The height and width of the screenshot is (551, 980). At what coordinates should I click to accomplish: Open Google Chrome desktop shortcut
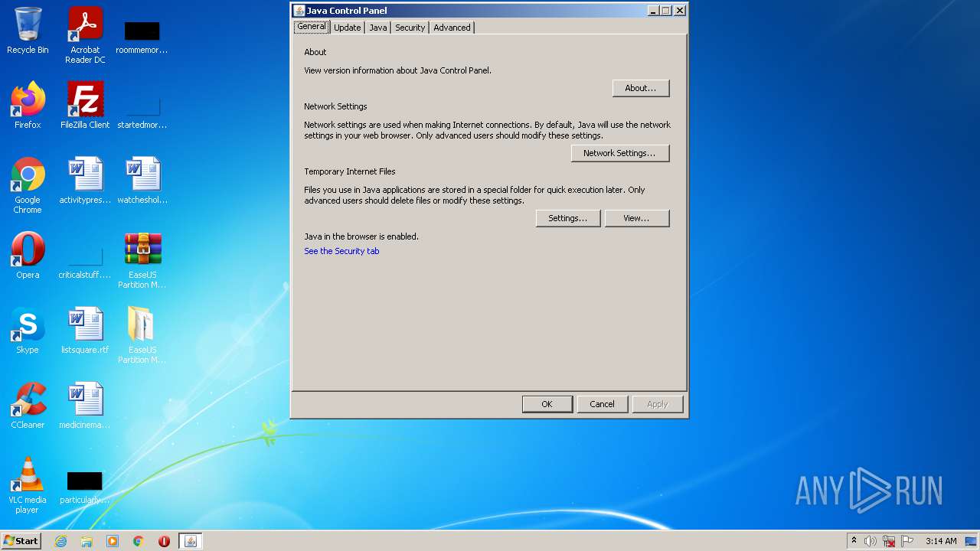(x=28, y=185)
